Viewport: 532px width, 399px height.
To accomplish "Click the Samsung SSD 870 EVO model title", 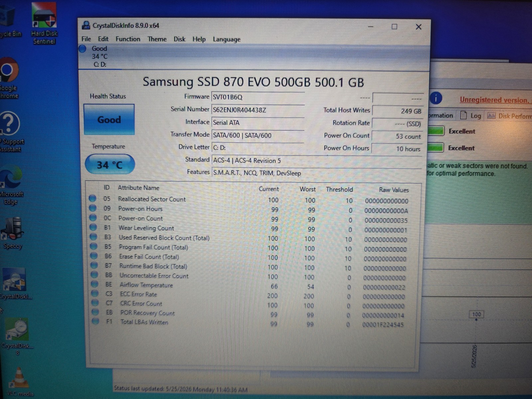I will click(253, 82).
